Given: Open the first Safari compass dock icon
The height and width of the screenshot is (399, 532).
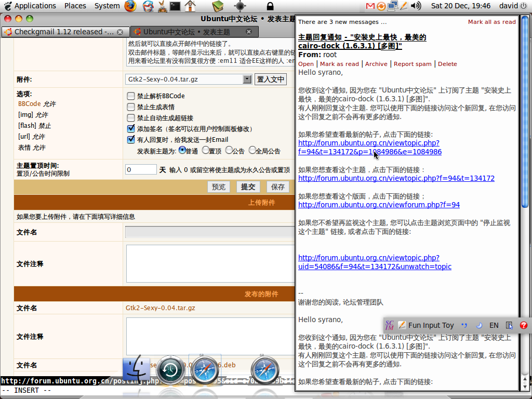Looking at the screenshot, I should [205, 370].
